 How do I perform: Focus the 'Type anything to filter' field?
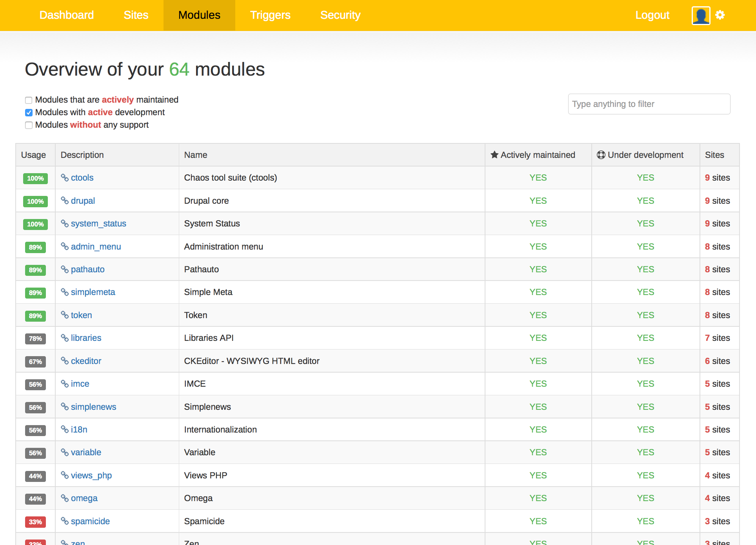649,104
